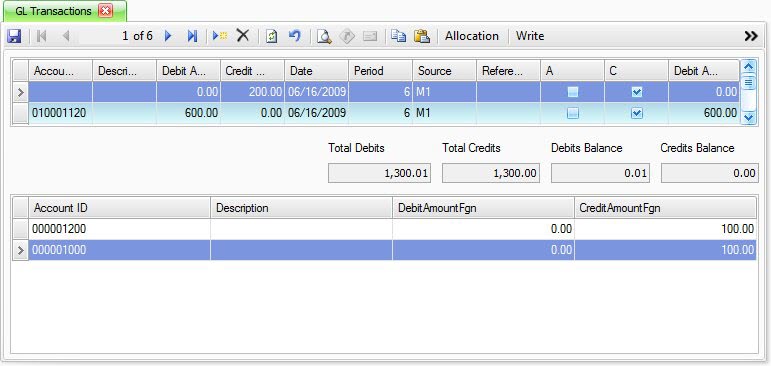
Task: Uncheck C checkbox for account 010001120
Action: [637, 114]
